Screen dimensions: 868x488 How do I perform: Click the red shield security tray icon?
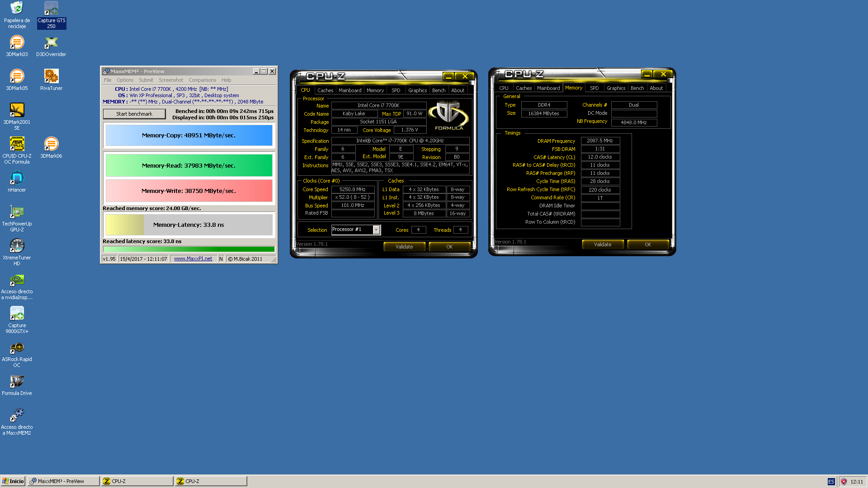[844, 482]
